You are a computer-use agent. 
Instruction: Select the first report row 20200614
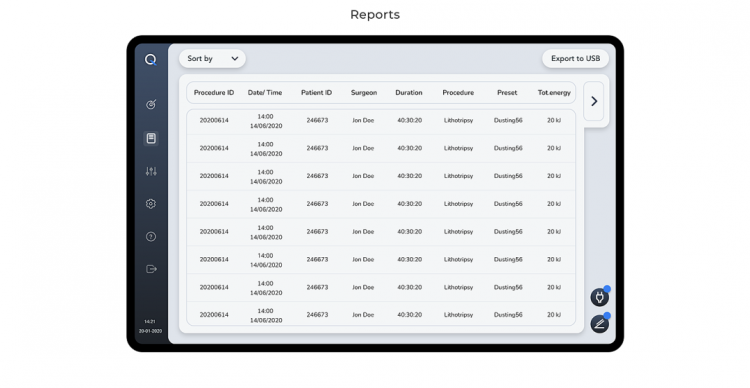pyautogui.click(x=381, y=121)
